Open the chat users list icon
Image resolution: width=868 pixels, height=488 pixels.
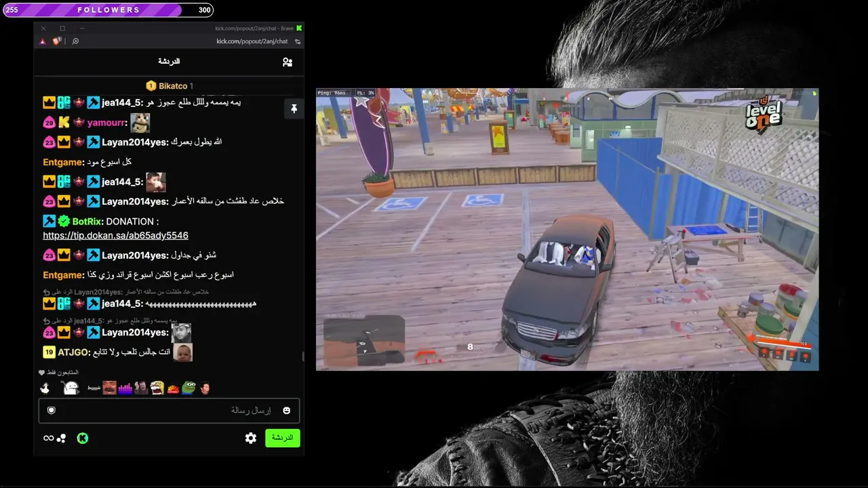[x=288, y=62]
